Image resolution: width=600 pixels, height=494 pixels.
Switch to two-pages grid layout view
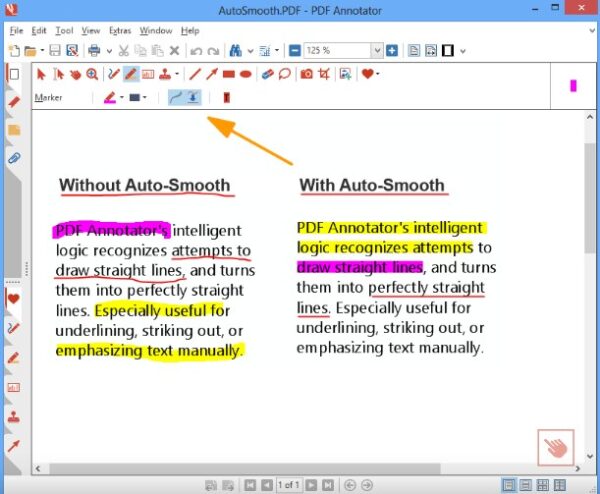click(x=543, y=485)
